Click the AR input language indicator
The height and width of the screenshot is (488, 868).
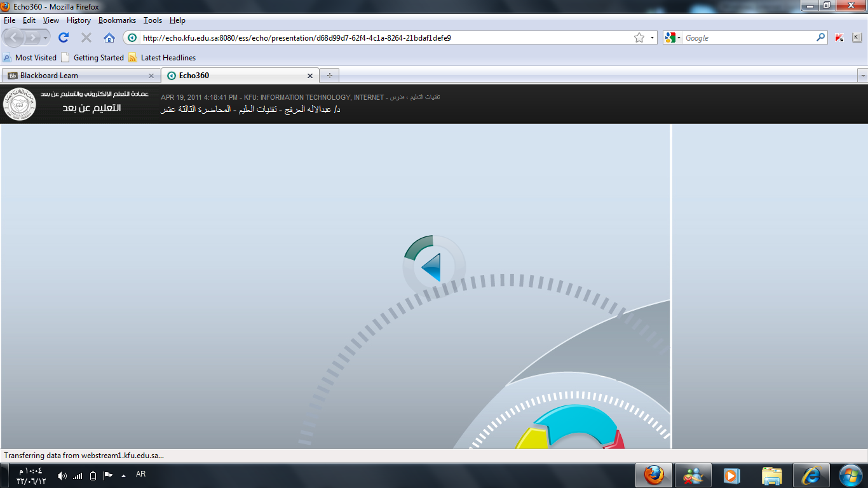click(141, 474)
